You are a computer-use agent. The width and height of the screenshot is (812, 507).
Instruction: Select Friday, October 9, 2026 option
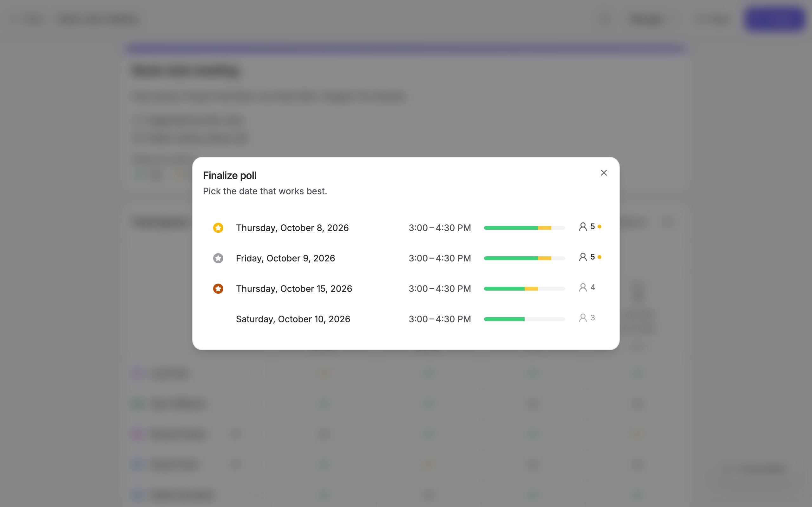coord(406,258)
